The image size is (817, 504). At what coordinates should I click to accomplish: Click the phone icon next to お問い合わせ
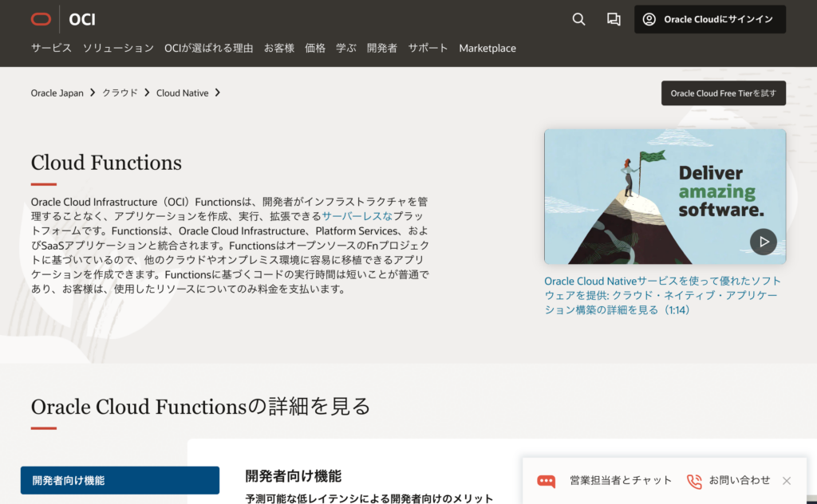[694, 481]
